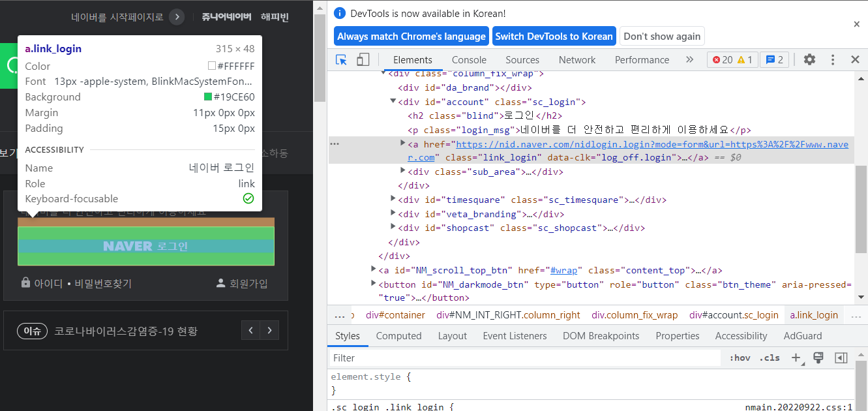868x411 pixels.
Task: Activate the inspect element picker icon
Action: (x=342, y=59)
